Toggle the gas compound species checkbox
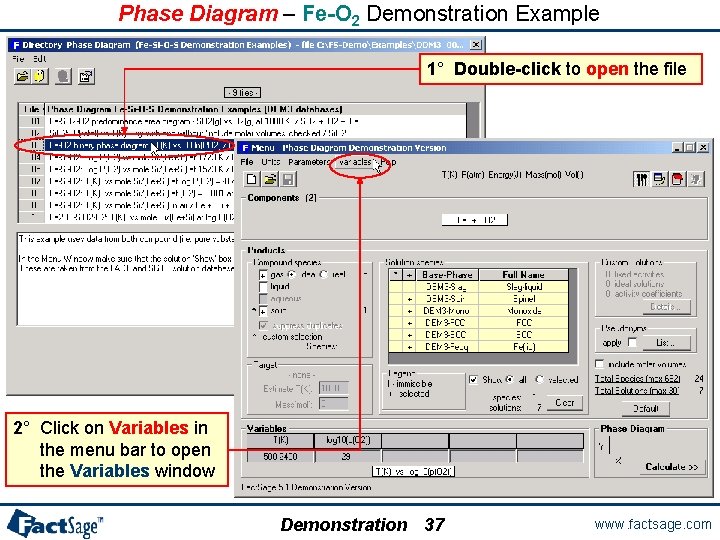720x540 pixels. pos(263,275)
